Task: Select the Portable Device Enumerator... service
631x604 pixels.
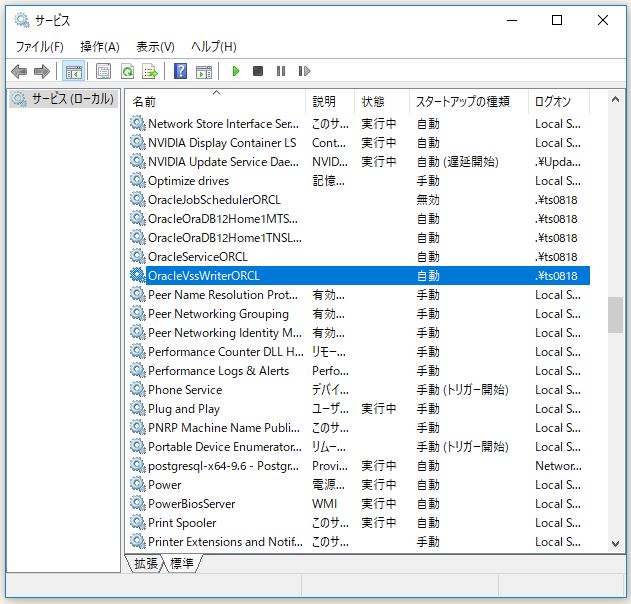Action: [359, 447]
